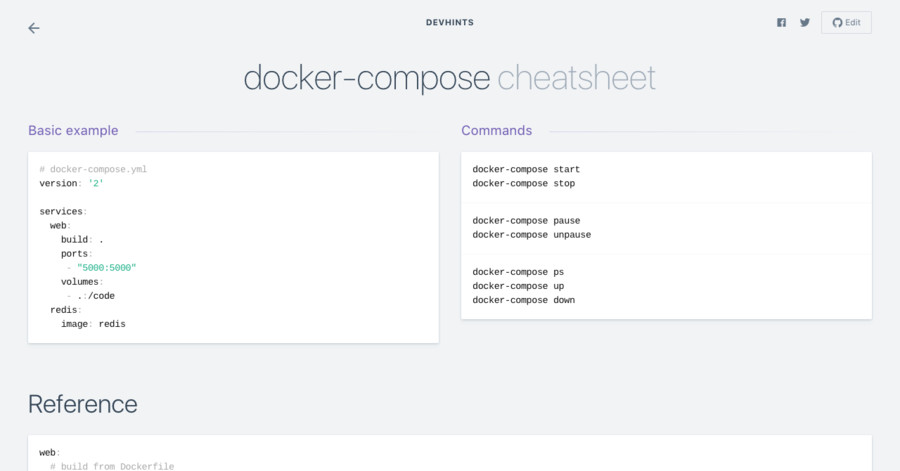Open the GitHub Edit button
The image size is (900, 471).
(x=846, y=22)
